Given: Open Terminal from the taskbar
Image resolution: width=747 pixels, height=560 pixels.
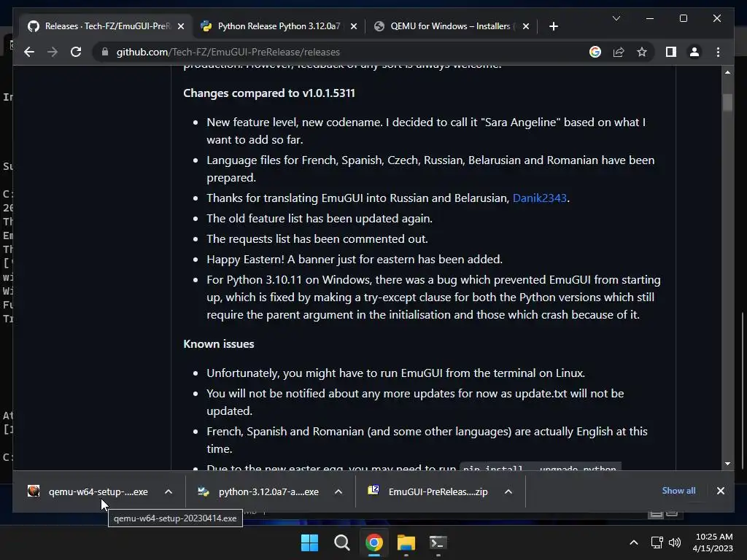Looking at the screenshot, I should [x=438, y=542].
